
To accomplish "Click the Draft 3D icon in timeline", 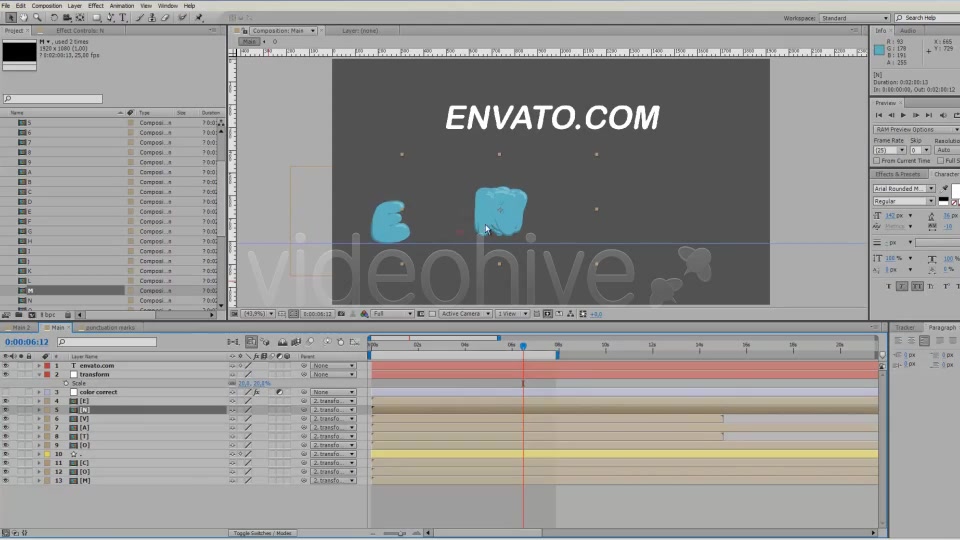I will [265, 342].
